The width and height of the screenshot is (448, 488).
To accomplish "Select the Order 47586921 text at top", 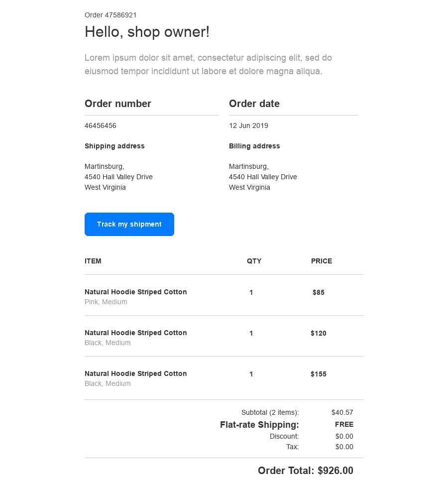I will tap(111, 15).
